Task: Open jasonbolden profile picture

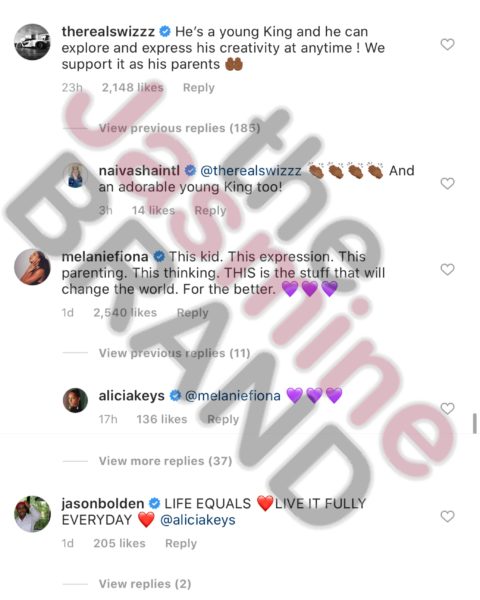Action: pos(32,514)
